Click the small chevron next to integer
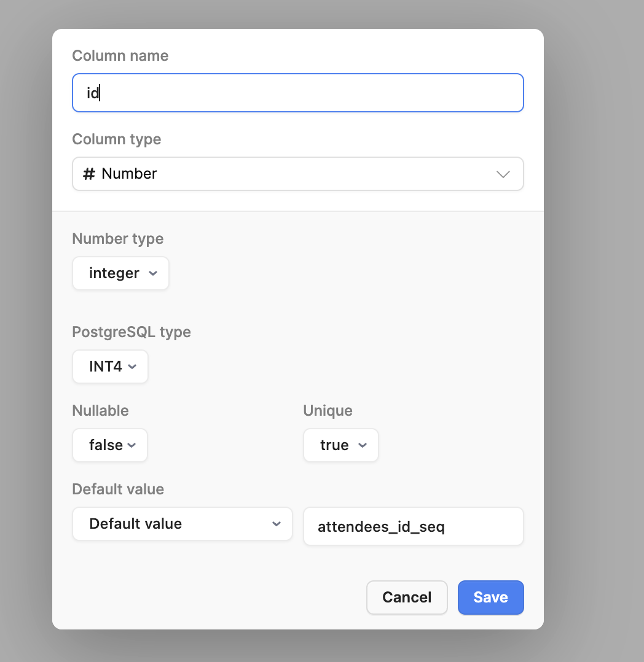Screen dimensions: 644x662 coord(153,273)
